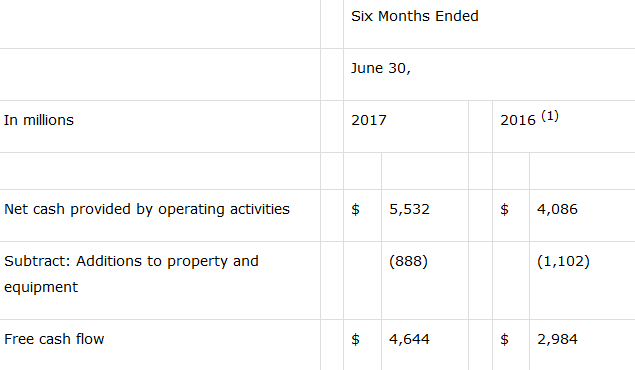This screenshot has height=370, width=635.
Task: Select the 5,532 value cell
Action: click(x=409, y=209)
